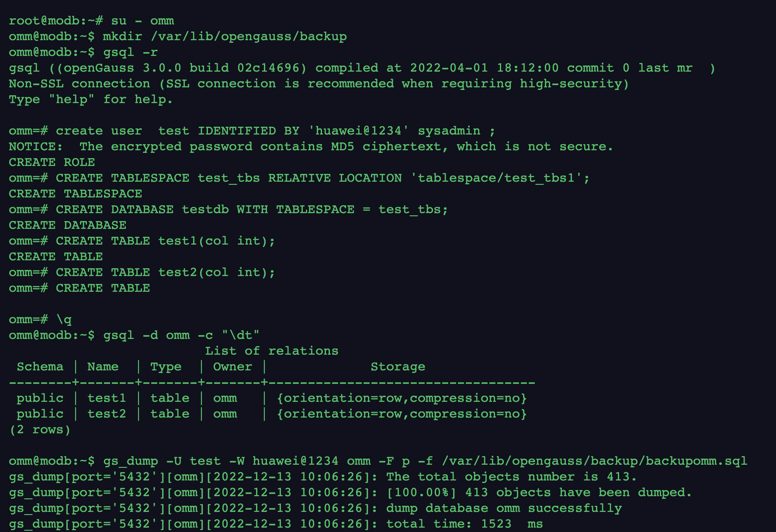Viewport: 776px width, 532px height.
Task: Click the backupomm.sql file path in gs_dump
Action: pos(594,461)
